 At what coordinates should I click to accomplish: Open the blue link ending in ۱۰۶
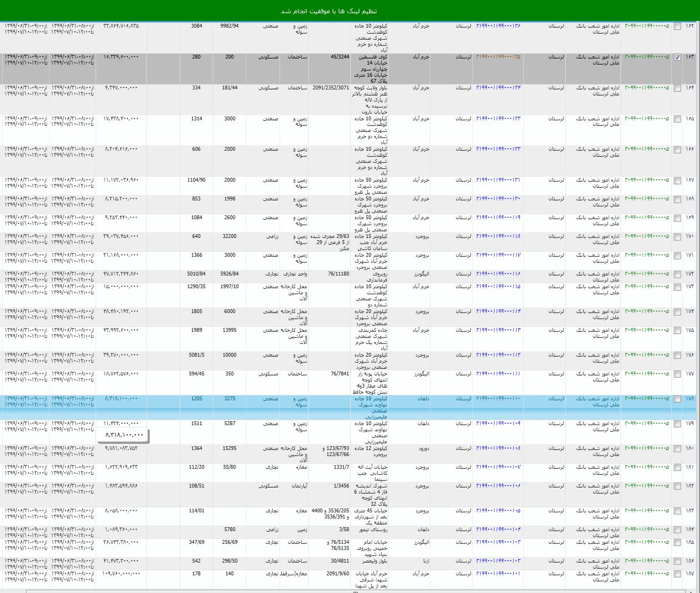498,486
